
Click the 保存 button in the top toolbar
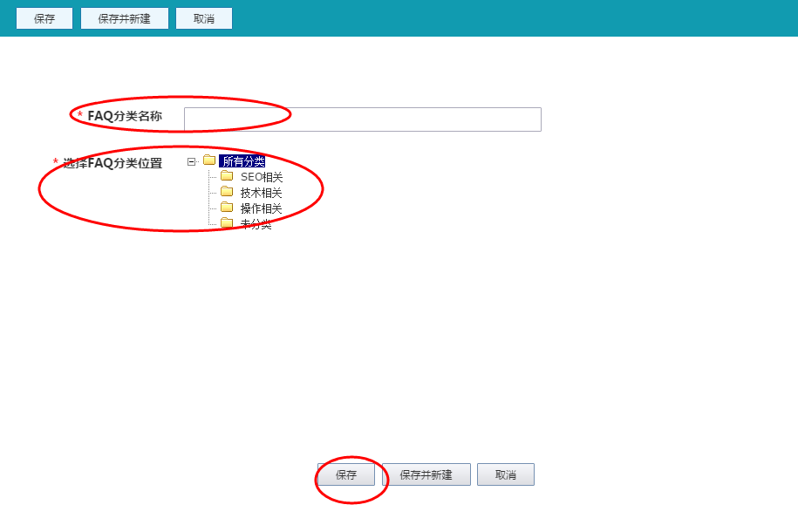point(44,17)
